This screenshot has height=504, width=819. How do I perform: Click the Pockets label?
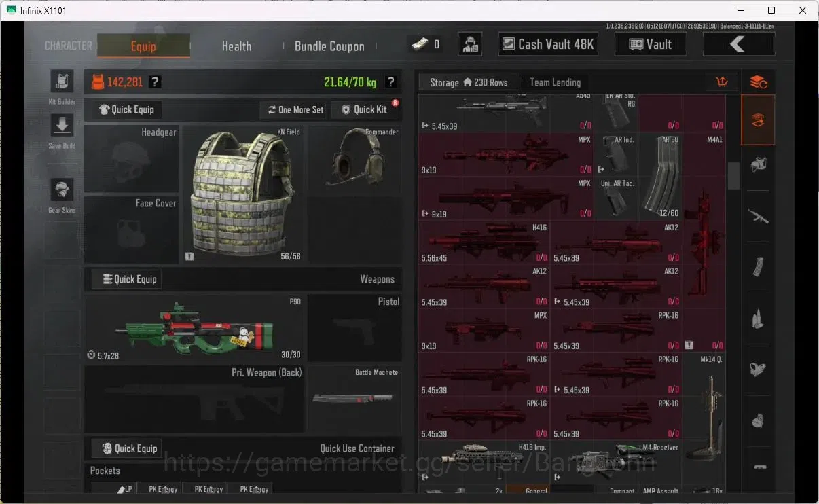pyautogui.click(x=105, y=471)
